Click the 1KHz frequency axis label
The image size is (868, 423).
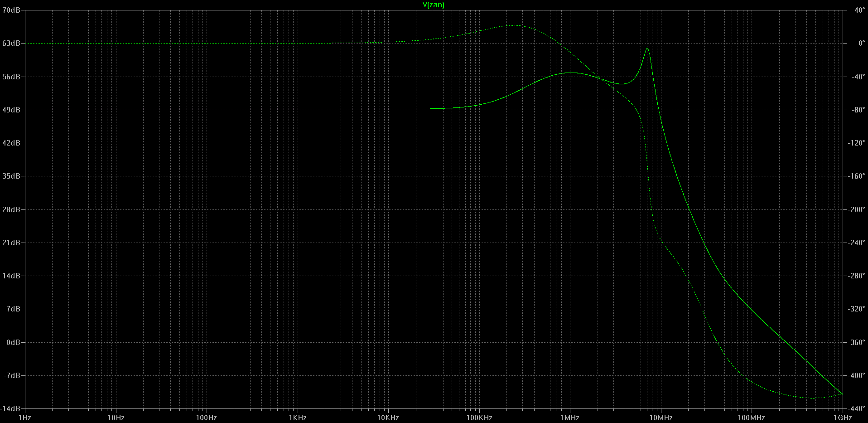[x=298, y=418]
